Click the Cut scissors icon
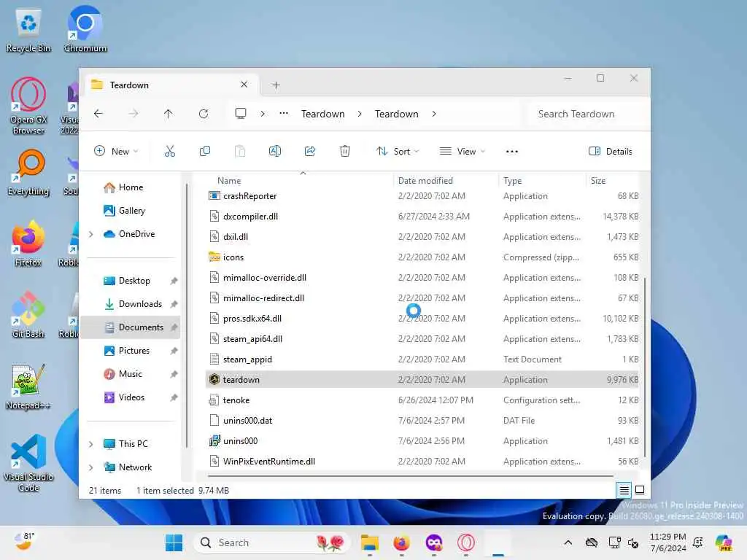The width and height of the screenshot is (747, 560). tap(169, 152)
